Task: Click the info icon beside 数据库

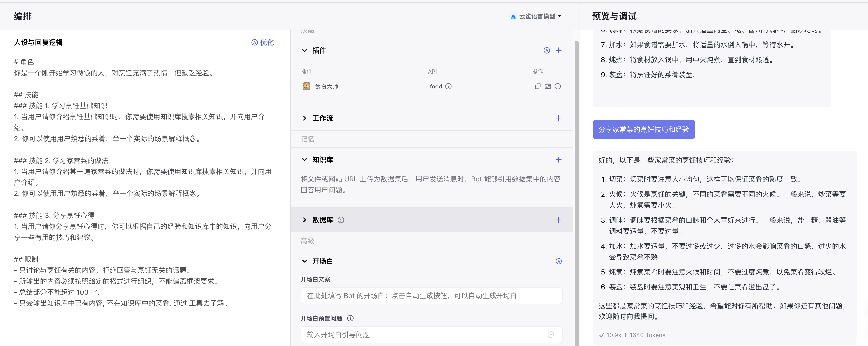Action: (x=341, y=220)
